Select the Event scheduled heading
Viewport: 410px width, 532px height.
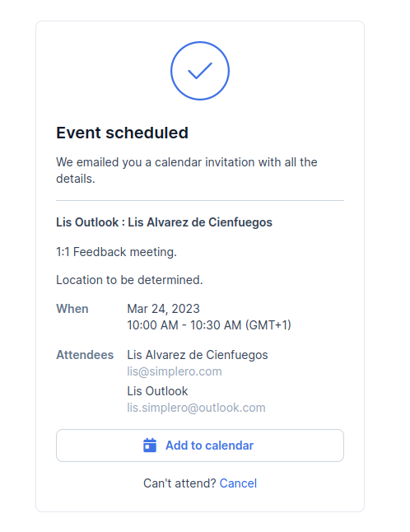(122, 133)
